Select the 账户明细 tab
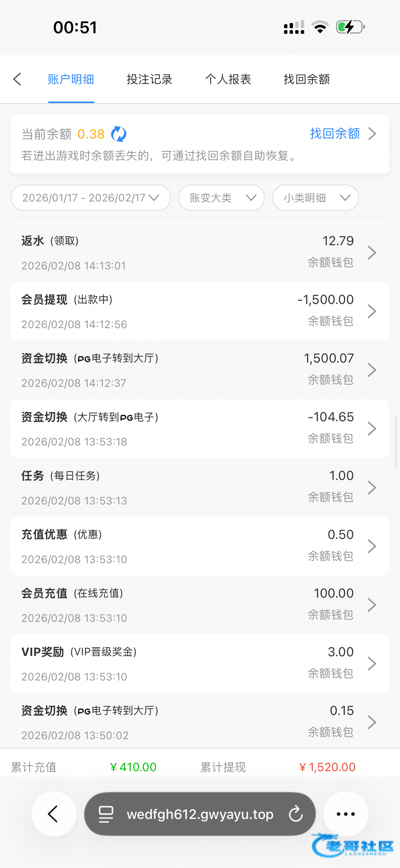Viewport: 400px width, 868px height. click(71, 79)
